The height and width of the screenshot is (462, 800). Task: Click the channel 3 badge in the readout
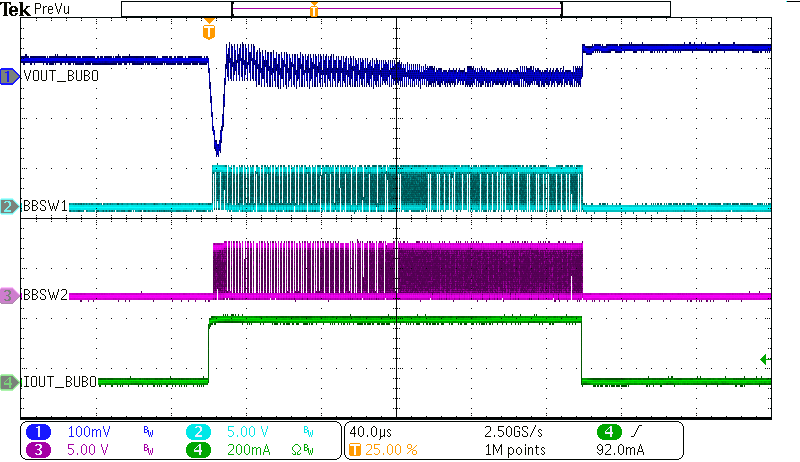tap(42, 449)
